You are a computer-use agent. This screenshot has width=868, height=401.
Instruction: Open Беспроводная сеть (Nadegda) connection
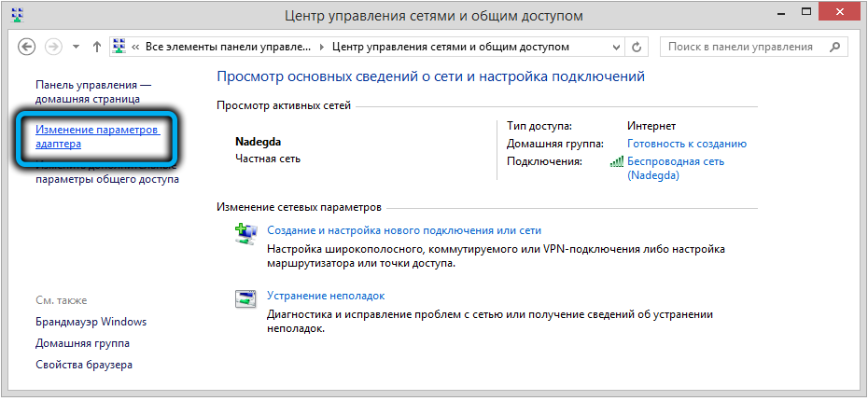point(675,168)
